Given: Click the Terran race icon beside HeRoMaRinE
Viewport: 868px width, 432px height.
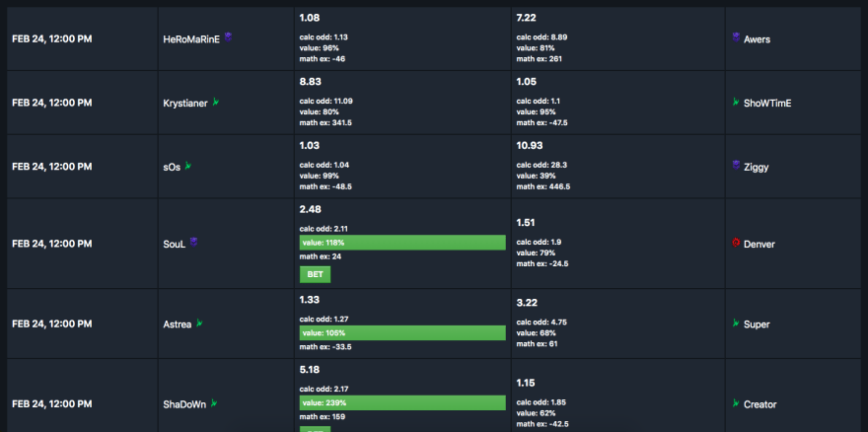Looking at the screenshot, I should click(x=228, y=37).
